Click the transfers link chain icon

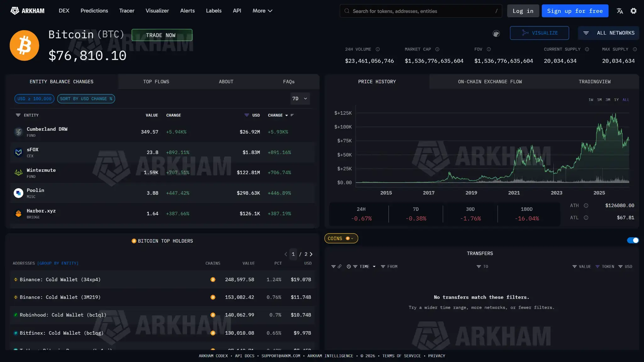(340, 266)
